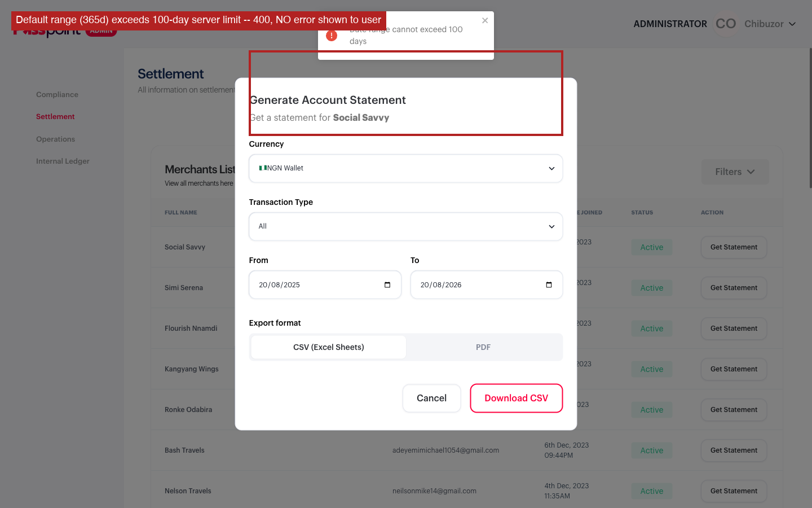The width and height of the screenshot is (812, 508).
Task: Get Statement for Flourish Nnamdi
Action: point(734,329)
